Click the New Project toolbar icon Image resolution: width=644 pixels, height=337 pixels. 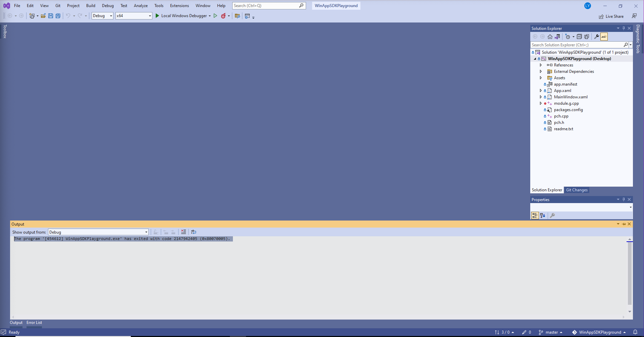[x=32, y=16]
